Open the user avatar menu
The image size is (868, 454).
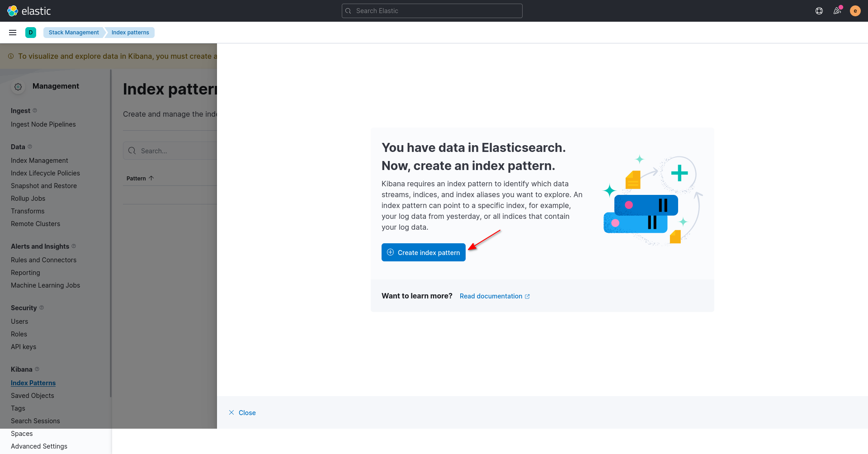(x=855, y=11)
